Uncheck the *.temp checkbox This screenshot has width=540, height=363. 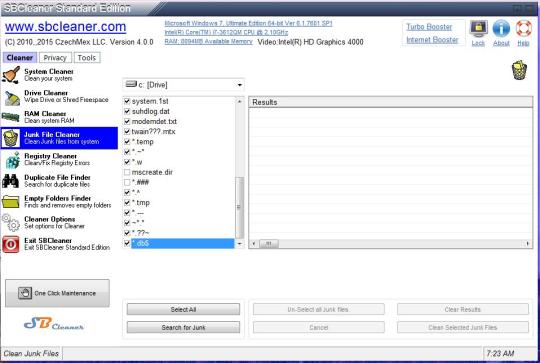point(127,142)
